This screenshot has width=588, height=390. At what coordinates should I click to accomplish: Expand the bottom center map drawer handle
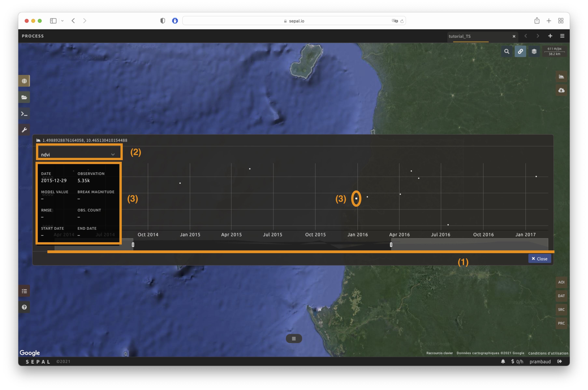point(294,339)
